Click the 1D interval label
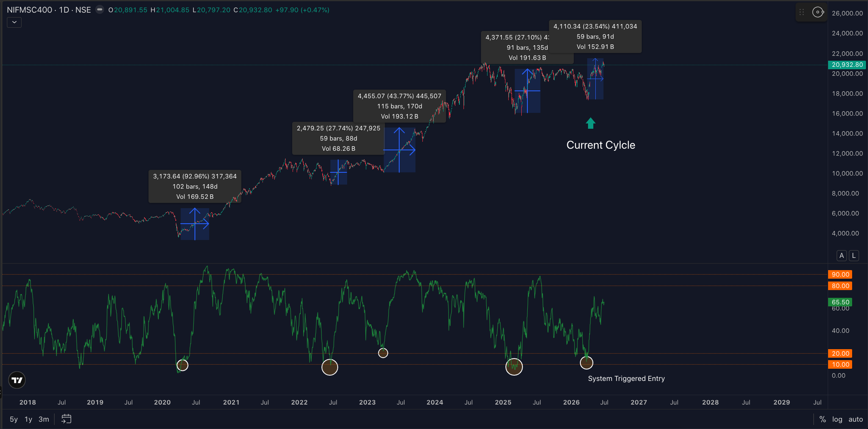The width and height of the screenshot is (868, 429). [64, 10]
